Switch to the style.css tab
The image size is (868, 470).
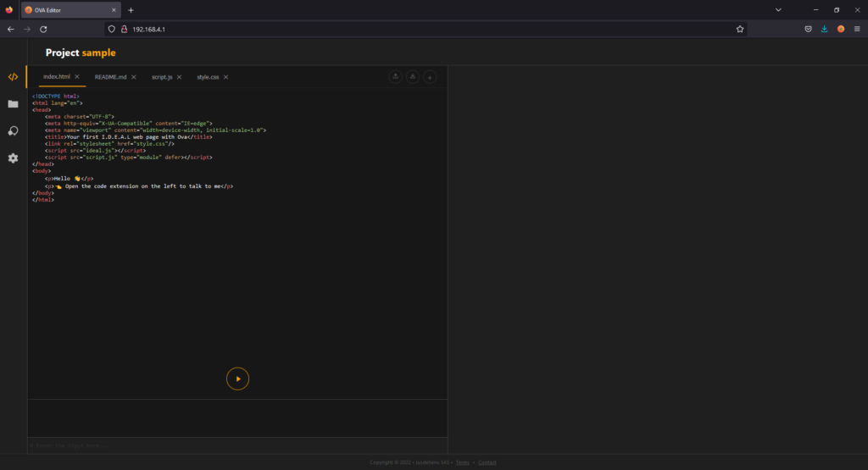(208, 77)
